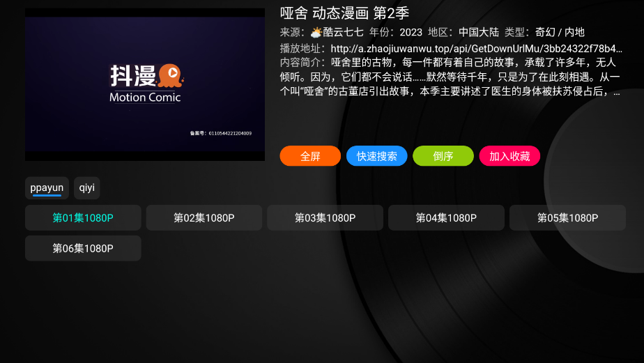Click the title 哑舍 动态漫画 第2季

click(x=344, y=13)
